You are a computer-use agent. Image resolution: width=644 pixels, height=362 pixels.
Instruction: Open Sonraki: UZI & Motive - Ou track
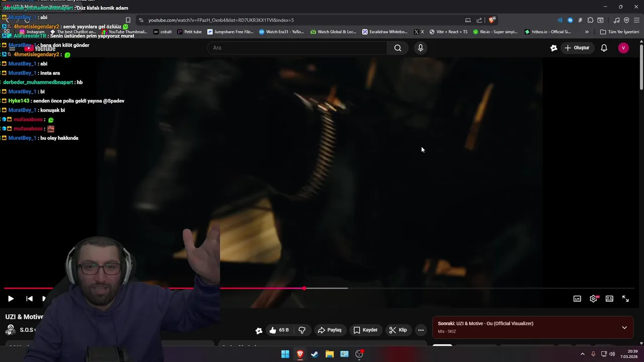(x=486, y=323)
